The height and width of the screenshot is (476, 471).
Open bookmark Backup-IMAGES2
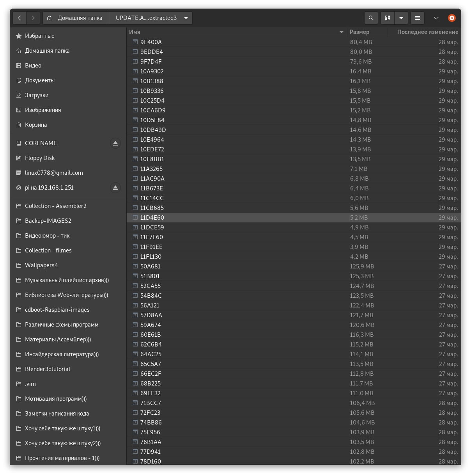pyautogui.click(x=68, y=221)
